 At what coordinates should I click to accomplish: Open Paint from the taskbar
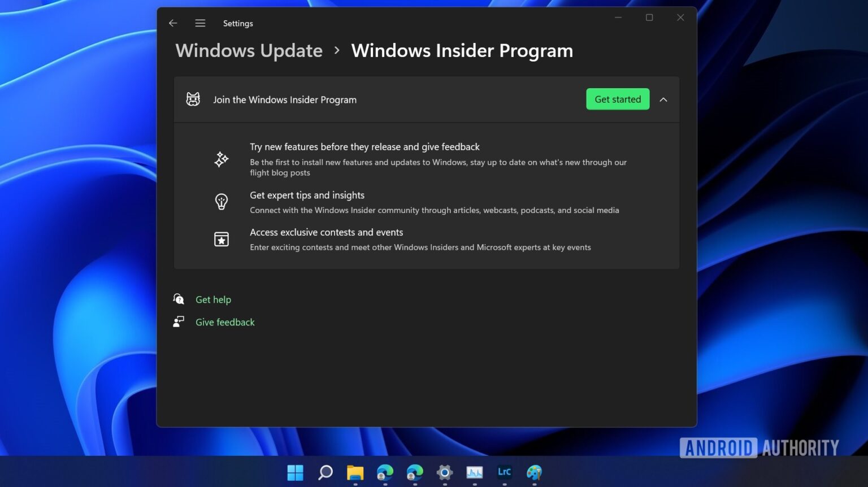pyautogui.click(x=534, y=473)
